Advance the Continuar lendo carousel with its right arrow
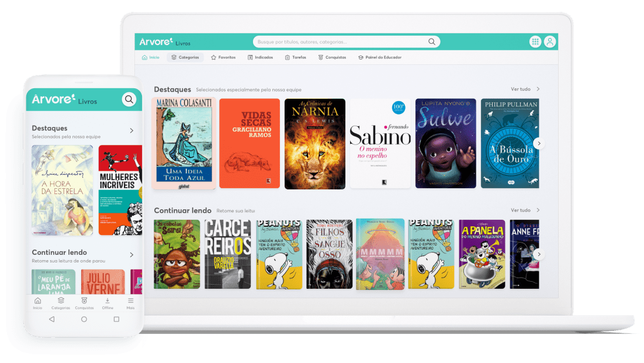Image resolution: width=644 pixels, height=363 pixels. coord(539,254)
